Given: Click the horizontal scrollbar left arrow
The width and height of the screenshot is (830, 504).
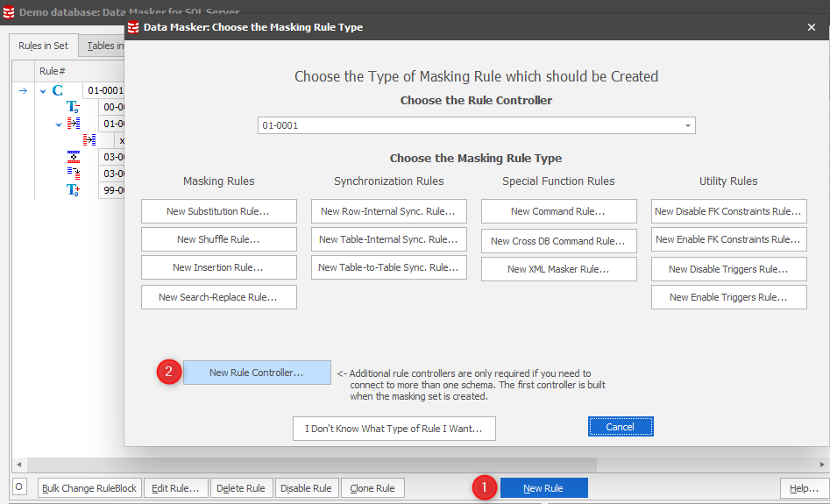Looking at the screenshot, I should click(x=18, y=465).
